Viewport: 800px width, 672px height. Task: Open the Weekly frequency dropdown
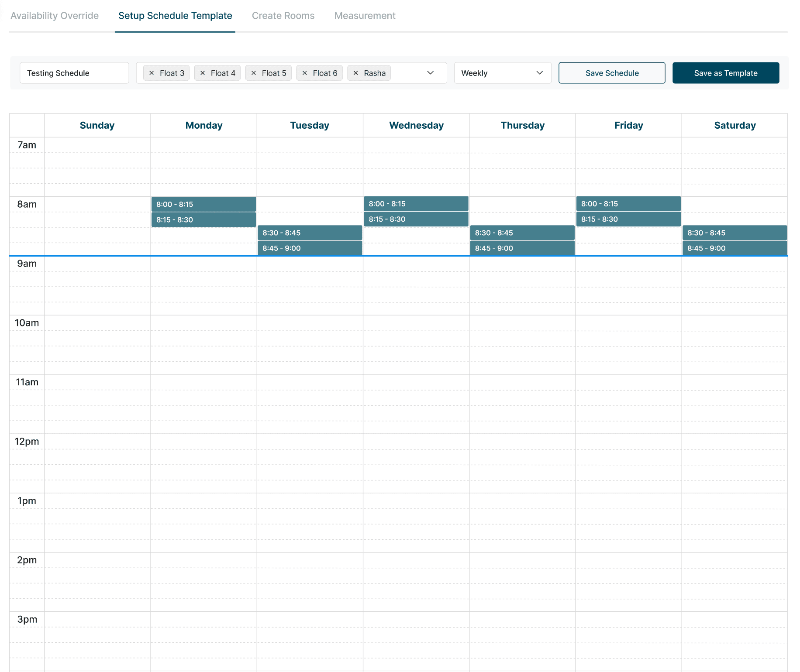(x=503, y=73)
